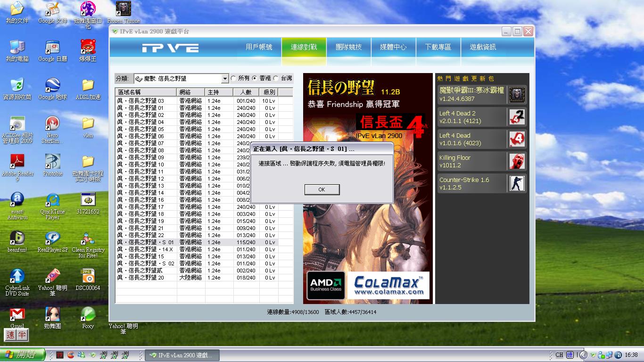Expand the 分類 game category dropdown
644x362 pixels.
(225, 79)
